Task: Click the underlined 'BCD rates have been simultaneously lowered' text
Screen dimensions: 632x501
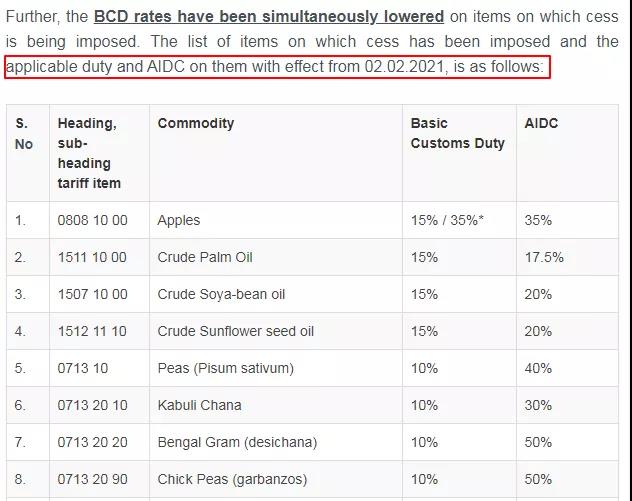Action: pos(268,17)
